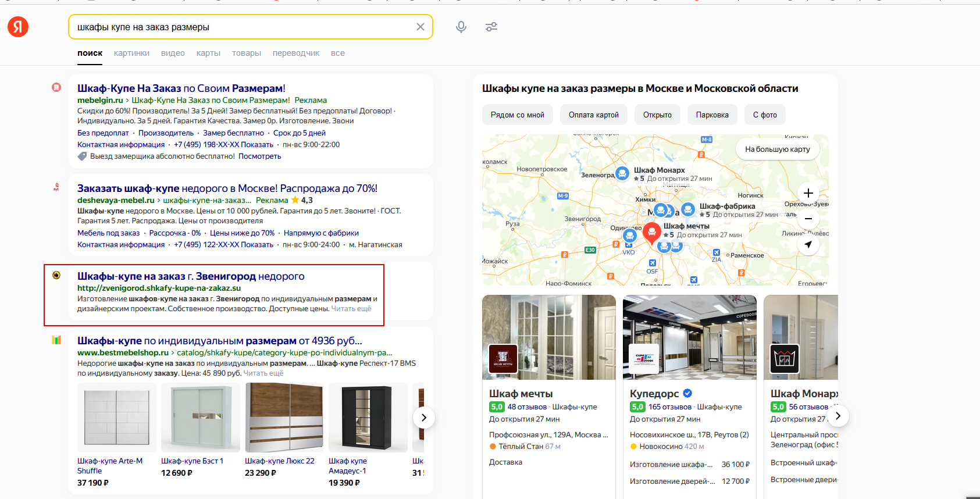Click the mebelgin.ru favicon
The image size is (980, 499).
(56, 87)
